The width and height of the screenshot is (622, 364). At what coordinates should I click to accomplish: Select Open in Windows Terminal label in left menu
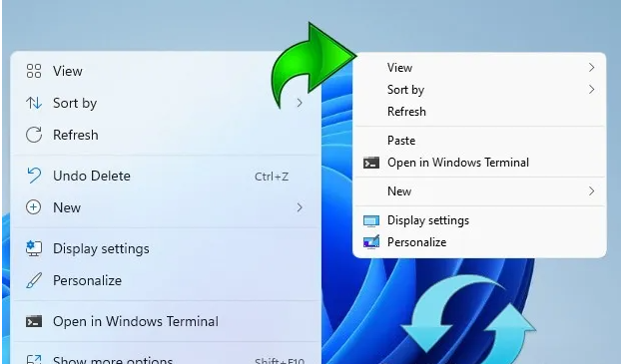(136, 321)
